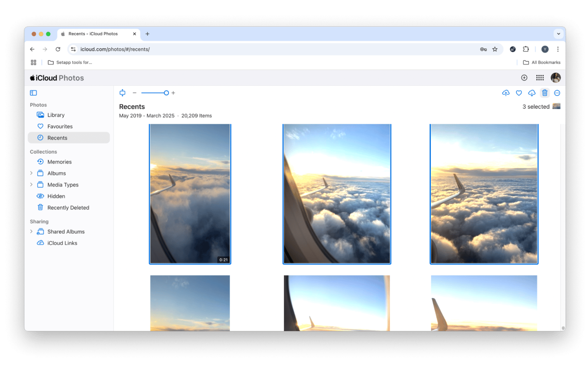Screen dimensions: 588x366
Task: Expand the Albums section
Action: (x=31, y=173)
